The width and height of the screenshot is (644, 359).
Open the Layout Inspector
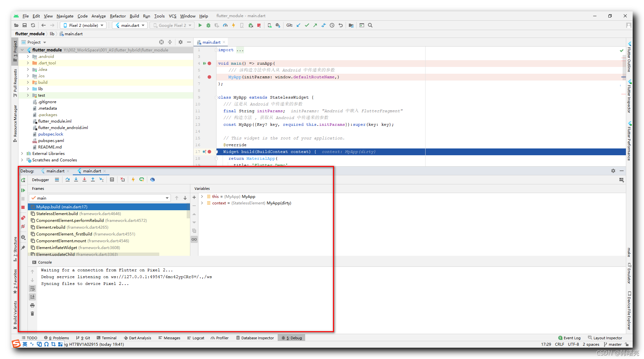point(605,338)
